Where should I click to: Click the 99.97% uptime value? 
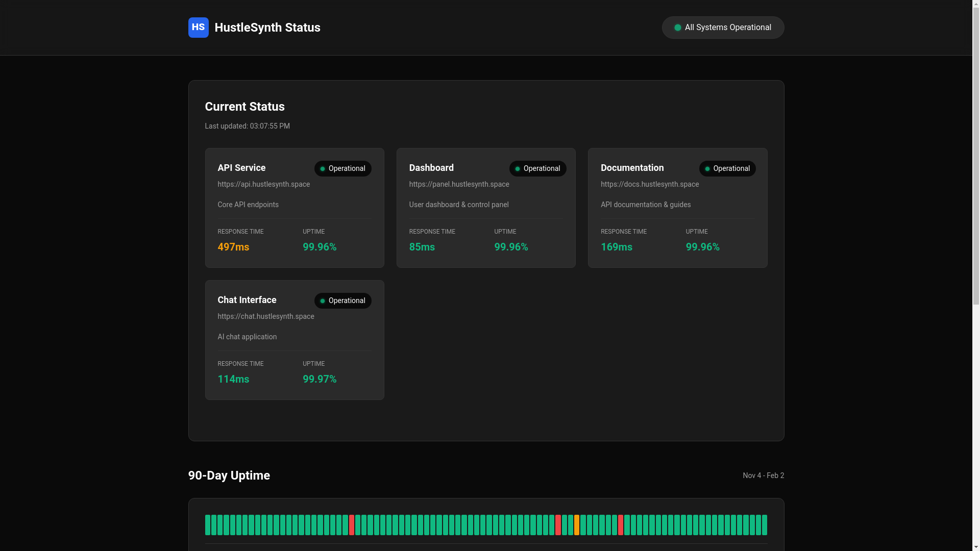tap(320, 379)
